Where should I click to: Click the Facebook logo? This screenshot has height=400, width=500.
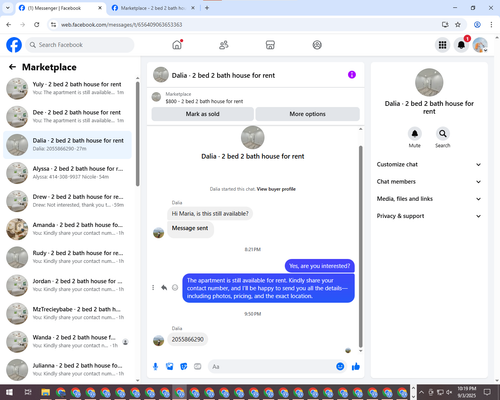(14, 45)
